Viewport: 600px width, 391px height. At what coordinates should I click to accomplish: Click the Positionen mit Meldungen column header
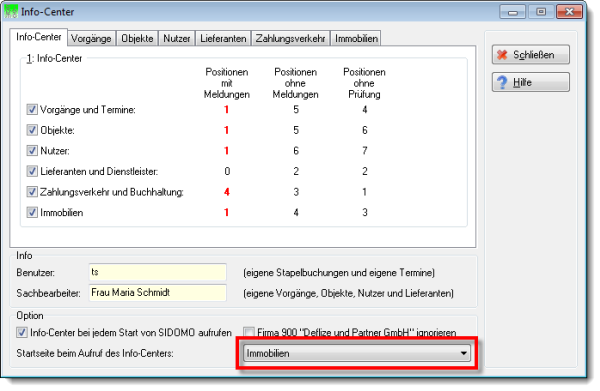(x=227, y=83)
